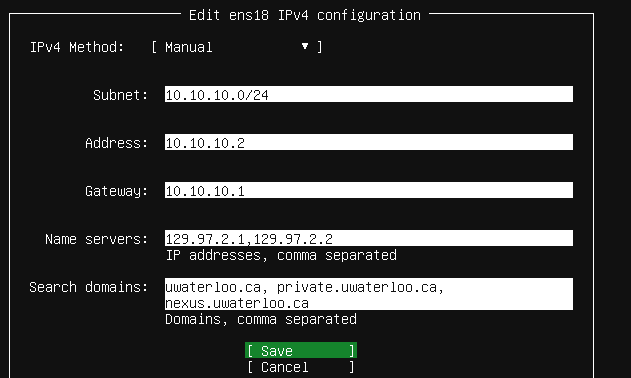Save the IPv4 configuration
The image size is (631, 378).
click(x=301, y=350)
